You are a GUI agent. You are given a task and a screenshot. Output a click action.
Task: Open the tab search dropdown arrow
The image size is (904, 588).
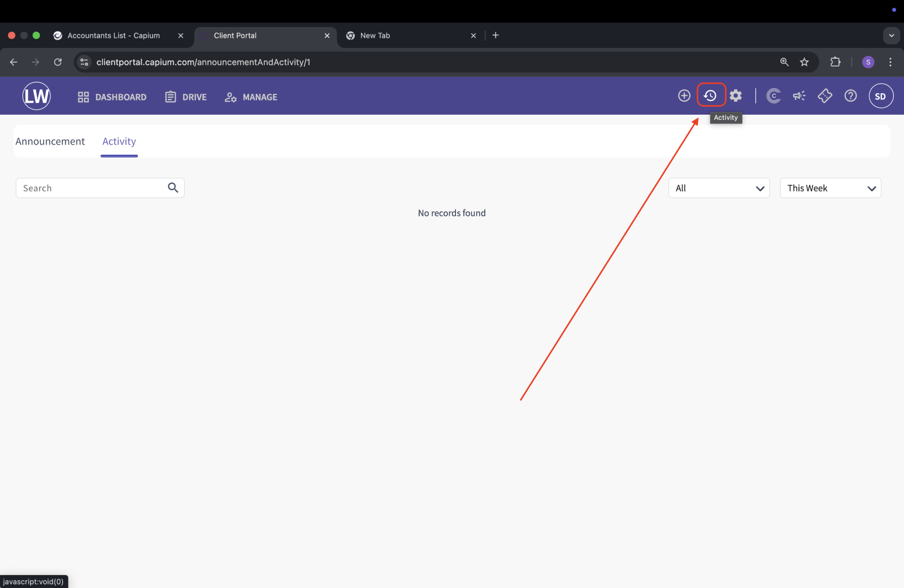tap(892, 35)
